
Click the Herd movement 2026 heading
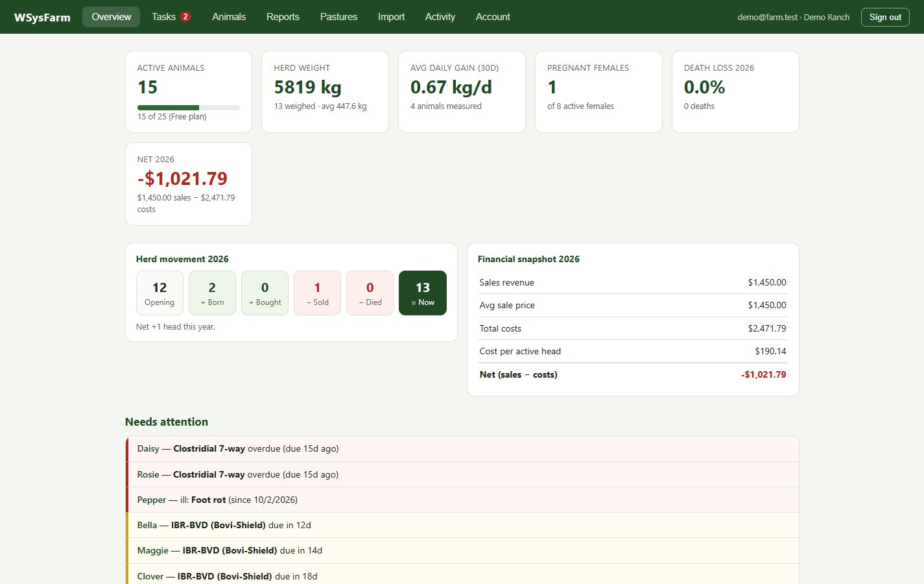pyautogui.click(x=182, y=259)
